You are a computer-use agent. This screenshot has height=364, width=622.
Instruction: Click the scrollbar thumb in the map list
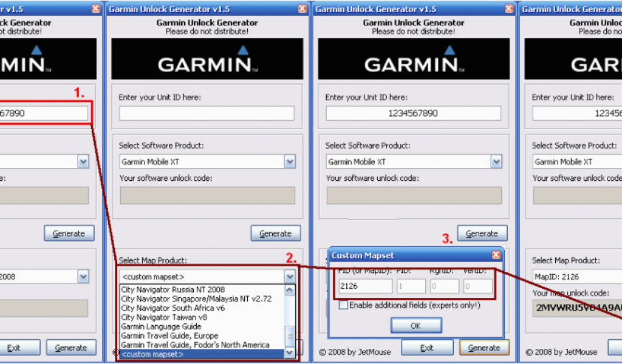click(x=290, y=336)
